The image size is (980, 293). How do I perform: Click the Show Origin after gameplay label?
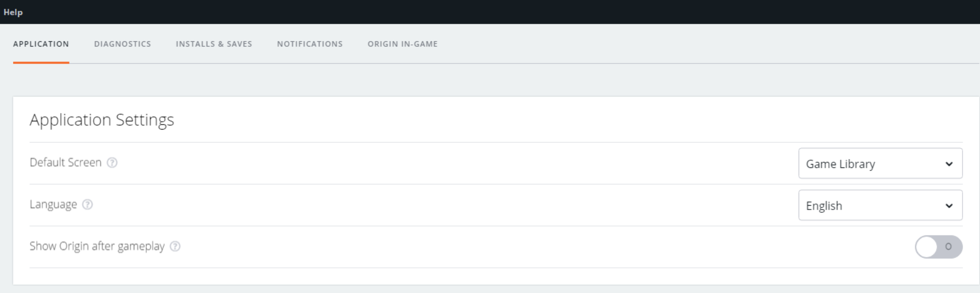click(97, 246)
